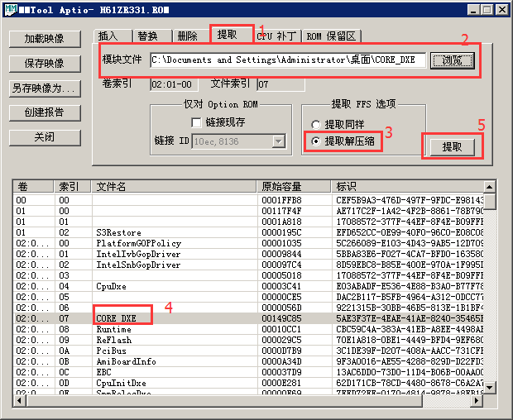The width and height of the screenshot is (513, 420).
Task: Select the CORE_DXE module row
Action: [249, 318]
